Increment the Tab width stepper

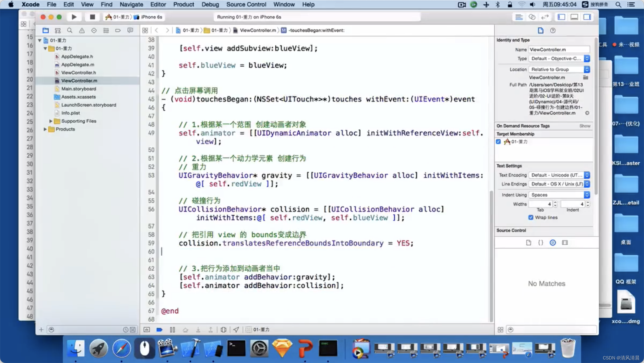click(x=555, y=202)
